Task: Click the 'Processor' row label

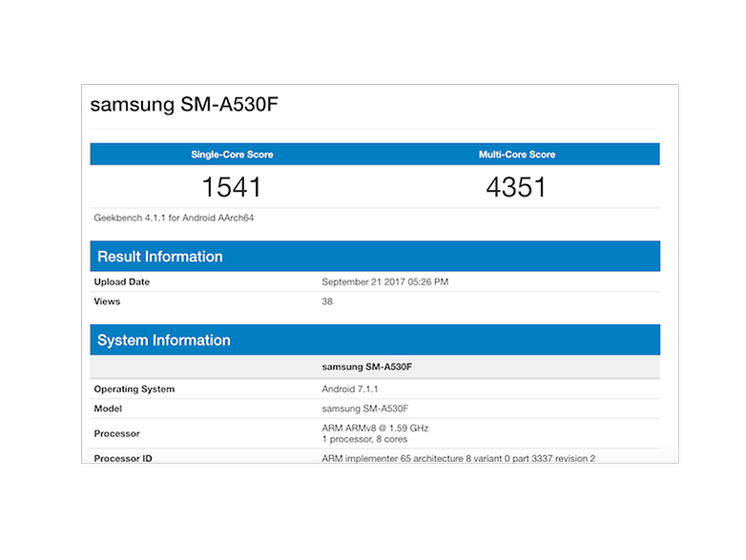Action: [117, 433]
